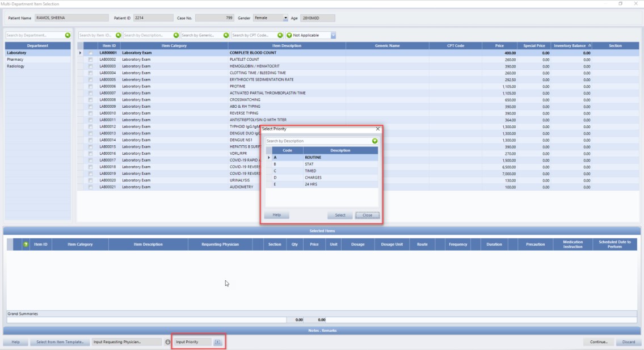
Task: Click the plus icon next to Input Priority
Action: click(x=217, y=342)
